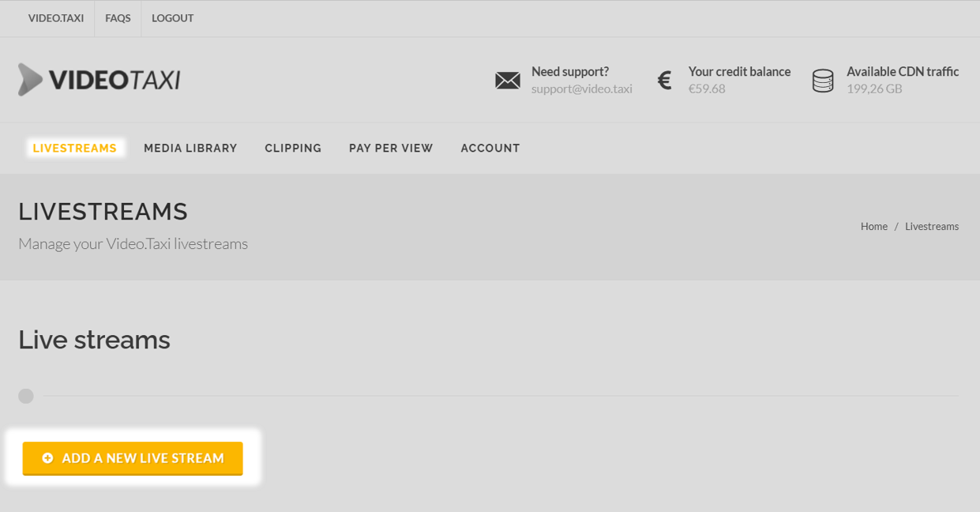Click Add a New Live Stream button
Viewport: 980px width, 512px height.
[x=133, y=458]
